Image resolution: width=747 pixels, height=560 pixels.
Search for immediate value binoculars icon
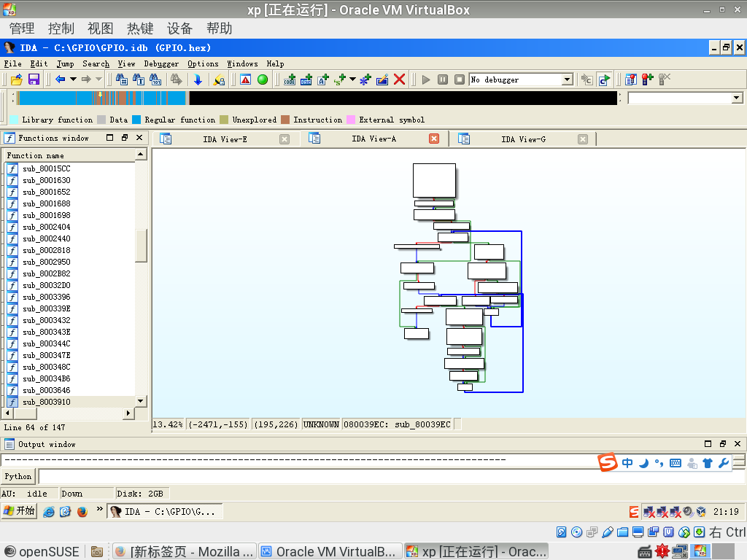click(x=122, y=79)
